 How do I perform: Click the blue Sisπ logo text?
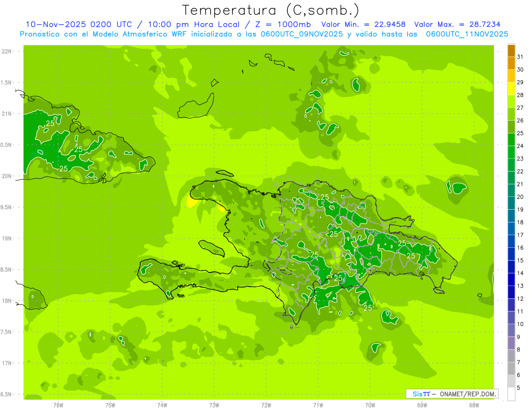click(x=421, y=394)
